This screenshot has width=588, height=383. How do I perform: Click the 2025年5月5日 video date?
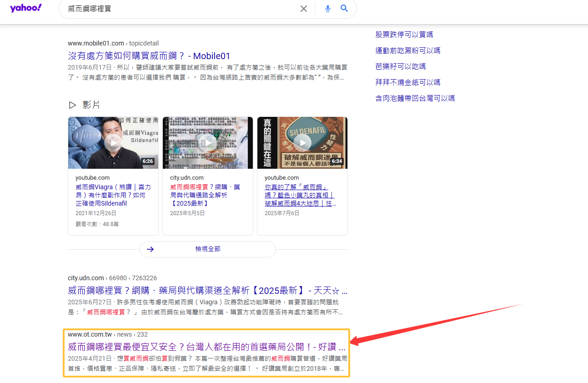[x=187, y=213]
